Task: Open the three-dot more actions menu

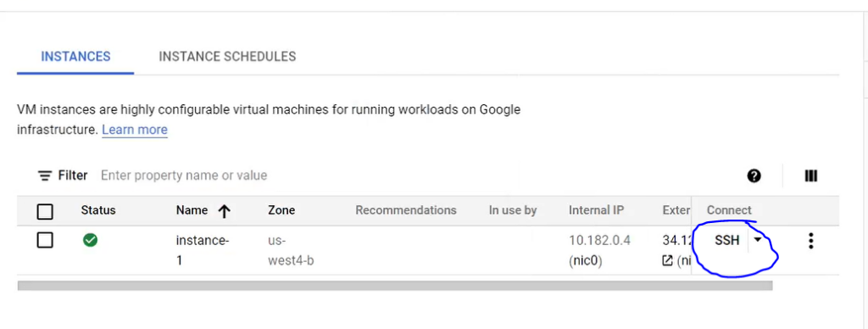Action: pos(810,240)
